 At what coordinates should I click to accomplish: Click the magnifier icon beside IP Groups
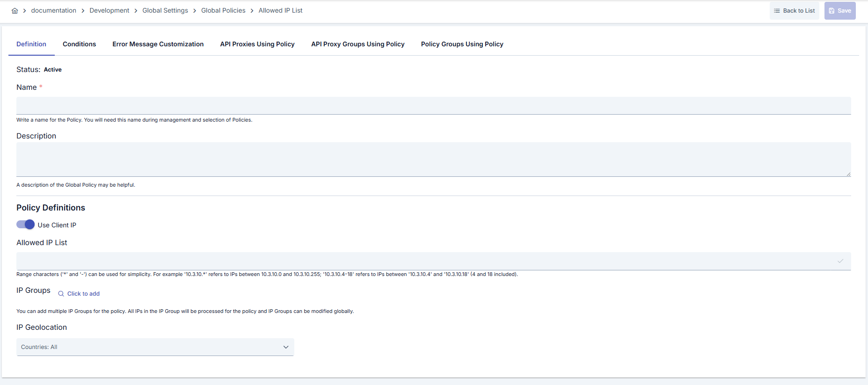pyautogui.click(x=61, y=294)
